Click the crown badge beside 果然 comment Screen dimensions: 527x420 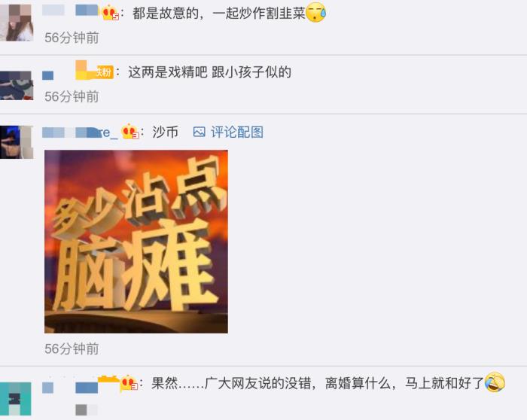pos(129,382)
